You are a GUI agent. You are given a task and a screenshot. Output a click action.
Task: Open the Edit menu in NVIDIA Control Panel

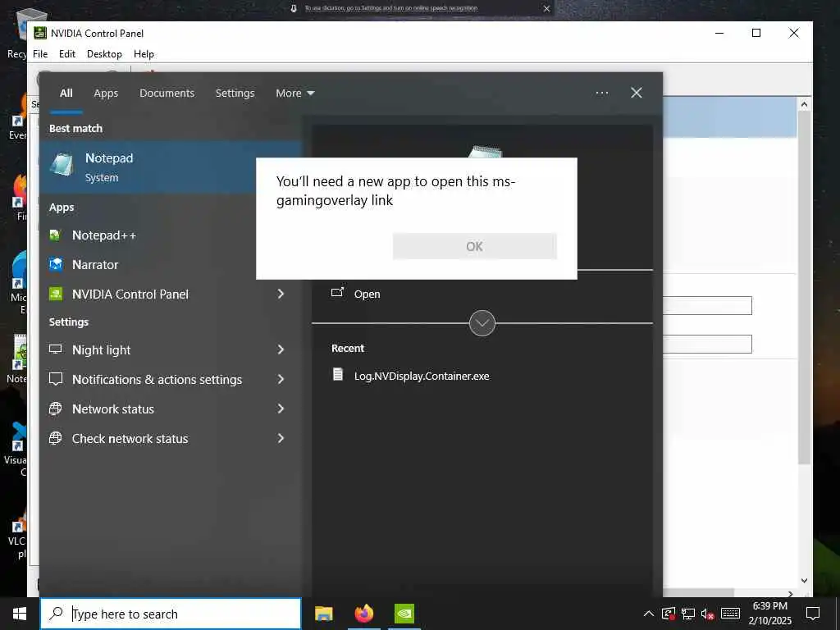click(67, 54)
